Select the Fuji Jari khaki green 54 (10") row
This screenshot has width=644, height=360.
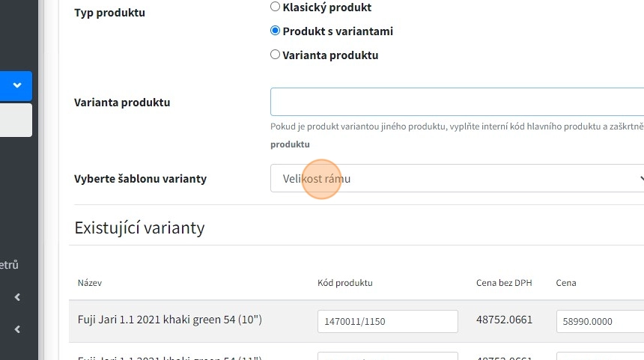point(170,320)
